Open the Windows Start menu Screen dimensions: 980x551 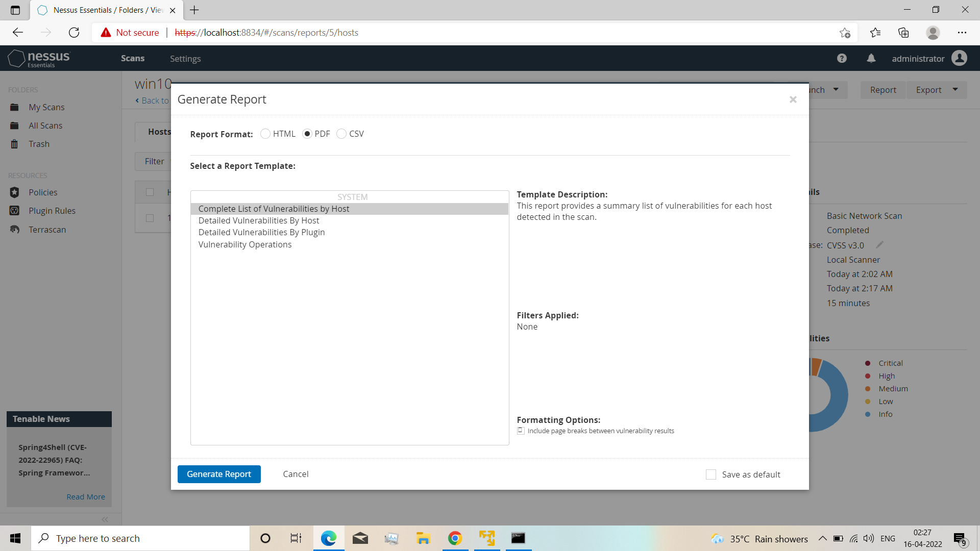pos(15,538)
